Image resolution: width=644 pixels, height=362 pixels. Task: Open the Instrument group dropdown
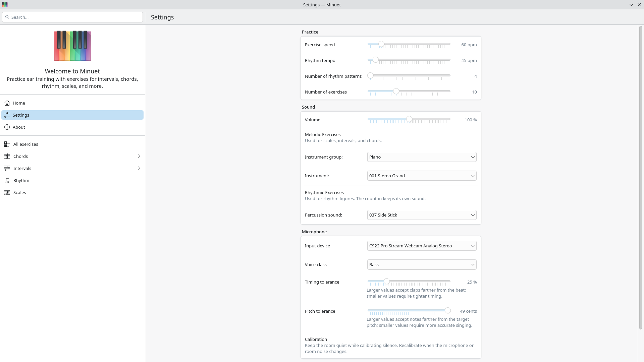pyautogui.click(x=422, y=157)
